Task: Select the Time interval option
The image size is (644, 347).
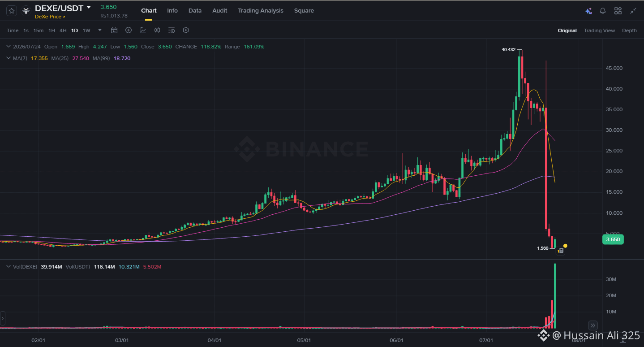Action: point(13,30)
